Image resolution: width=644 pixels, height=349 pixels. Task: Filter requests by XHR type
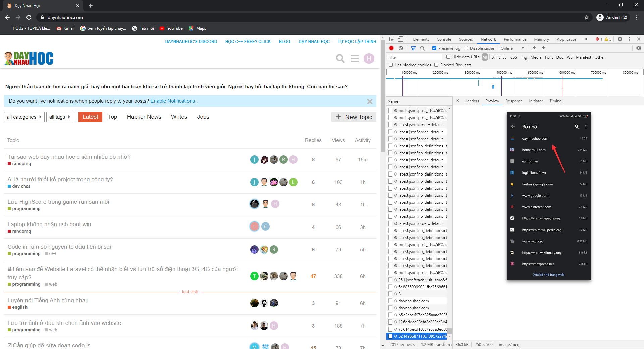496,57
